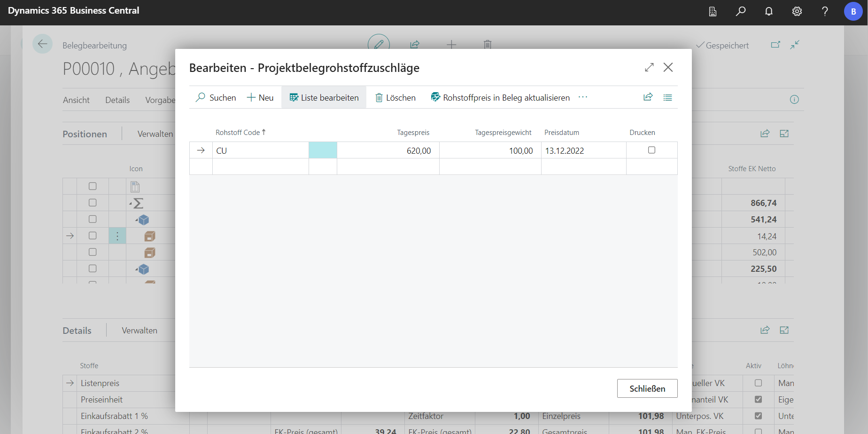
Task: Click the share icon in dialog toolbar
Action: (648, 97)
